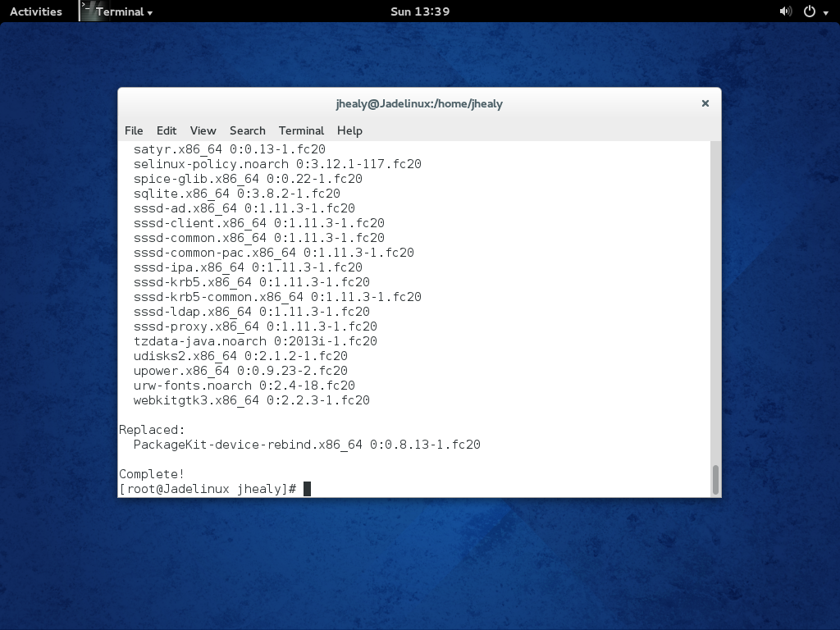
Task: Open the File menu
Action: tap(134, 130)
